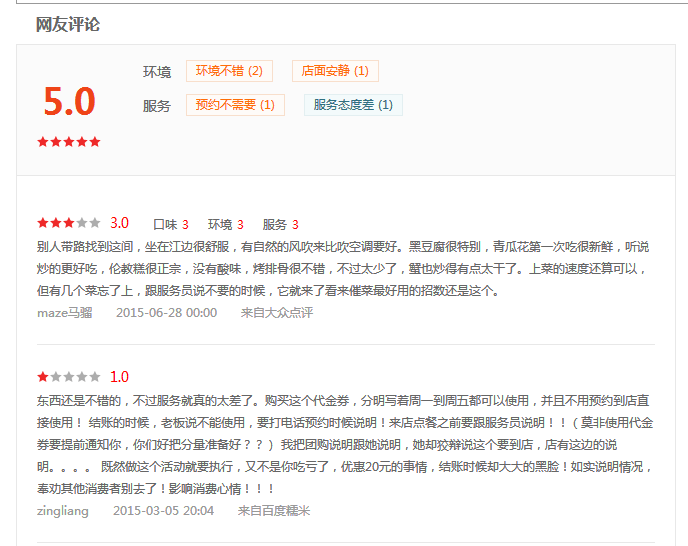The height and width of the screenshot is (546, 688).
Task: Click the 口味 3 rating label
Action: click(x=171, y=225)
